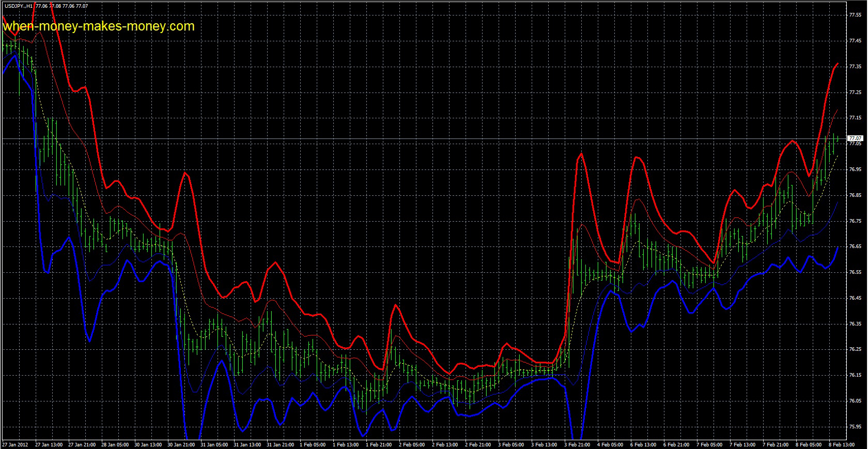This screenshot has width=868, height=449.
Task: Click the USDJPY,H1 chart title text
Action: [18, 6]
